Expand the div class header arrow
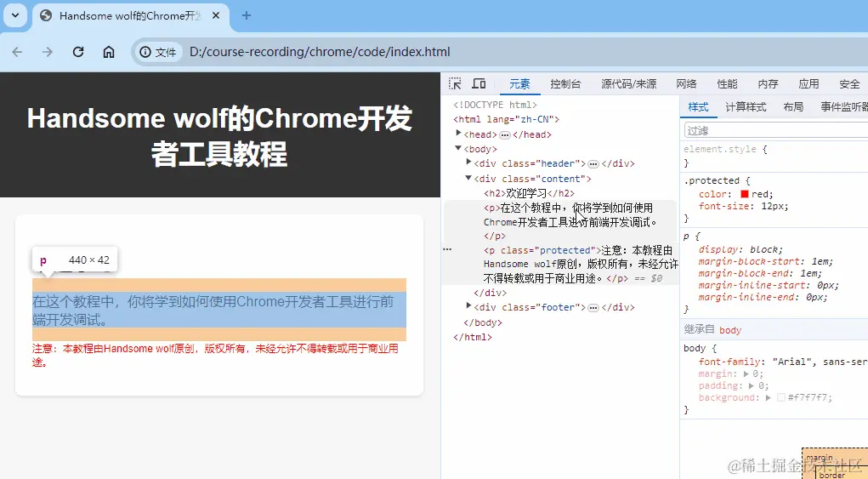 [469, 163]
